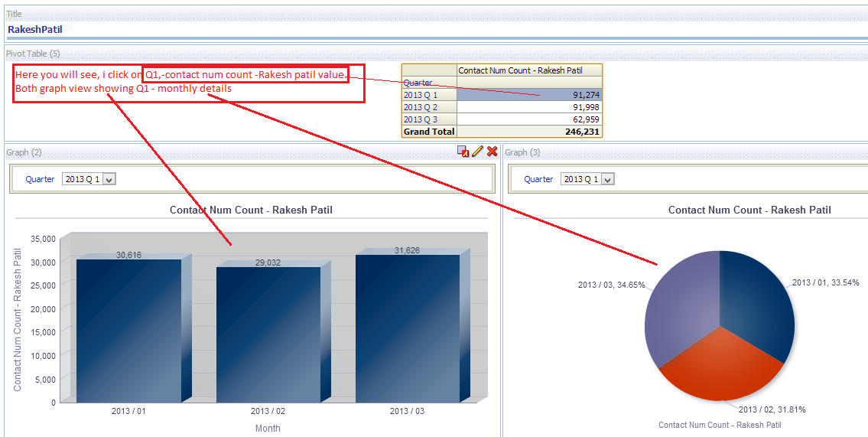
Task: Click 2013 Q 2 row in pivot table
Action: (x=429, y=107)
